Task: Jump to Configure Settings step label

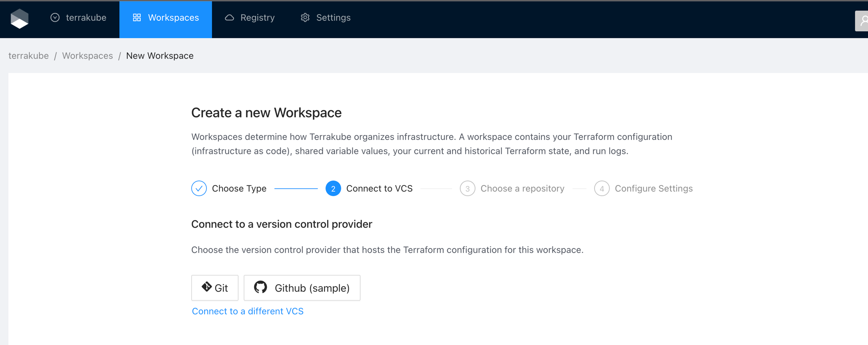Action: pos(654,188)
